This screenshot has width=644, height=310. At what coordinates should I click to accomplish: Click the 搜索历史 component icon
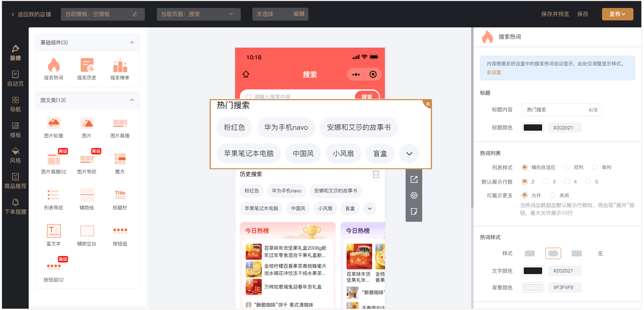click(x=87, y=65)
